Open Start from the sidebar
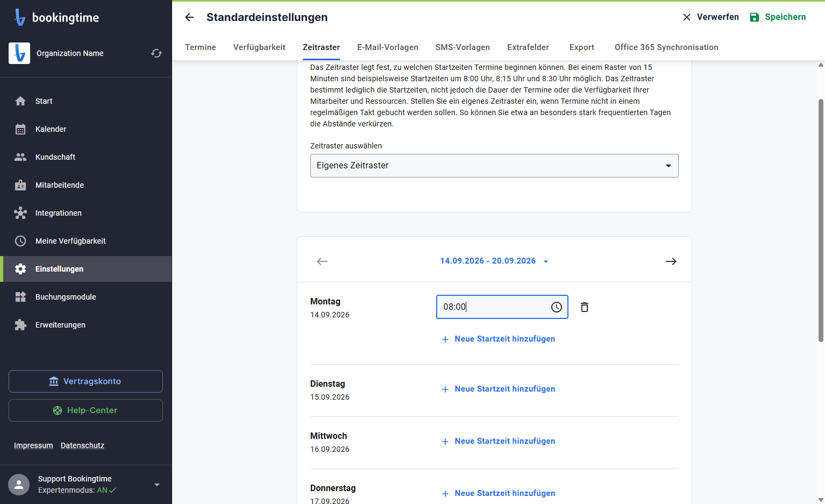The height and width of the screenshot is (504, 825). (86, 101)
